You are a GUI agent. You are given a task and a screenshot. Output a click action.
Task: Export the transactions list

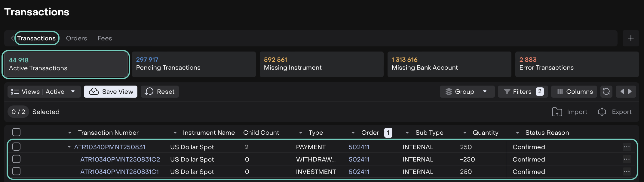coord(615,112)
